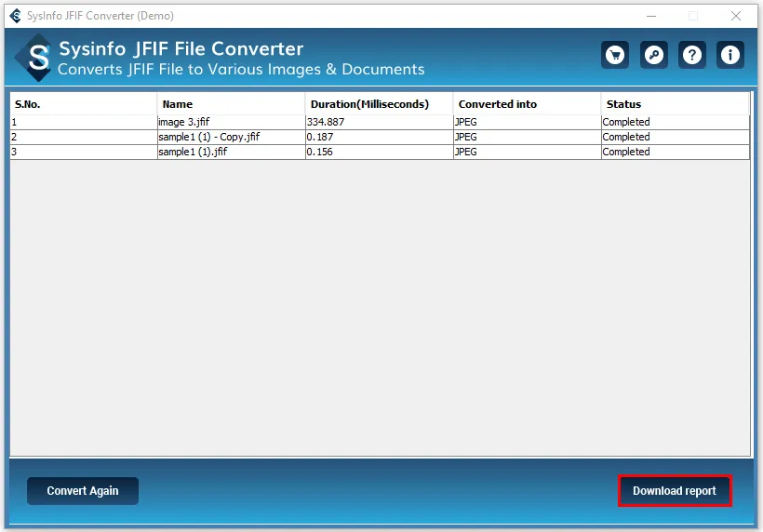763x532 pixels.
Task: Close the SysInfo JFIF Converter window
Action: click(x=736, y=16)
